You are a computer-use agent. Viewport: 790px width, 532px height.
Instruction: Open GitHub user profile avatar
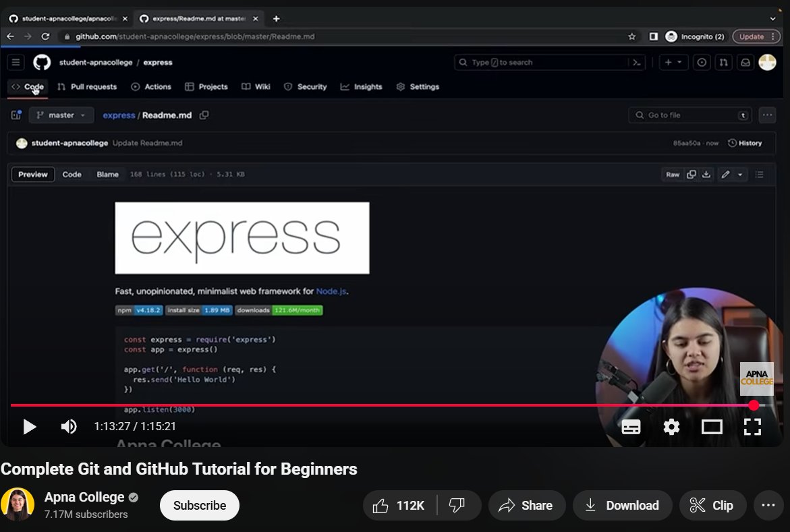(x=767, y=63)
